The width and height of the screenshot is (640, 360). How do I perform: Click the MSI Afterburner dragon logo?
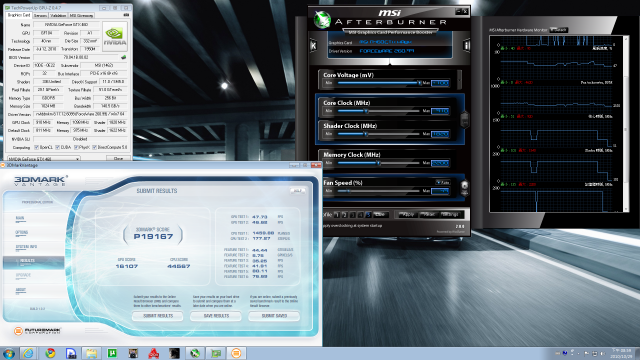coord(322,19)
